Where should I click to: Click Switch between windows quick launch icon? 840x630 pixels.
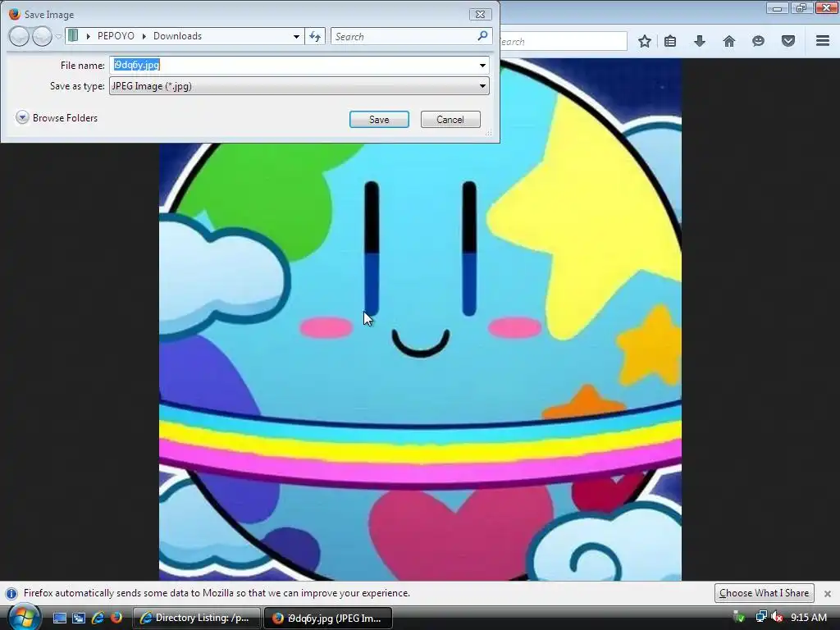(x=79, y=619)
